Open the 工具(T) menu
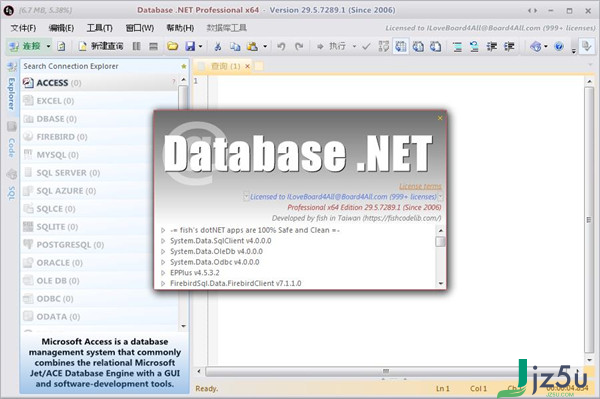 pyautogui.click(x=99, y=28)
